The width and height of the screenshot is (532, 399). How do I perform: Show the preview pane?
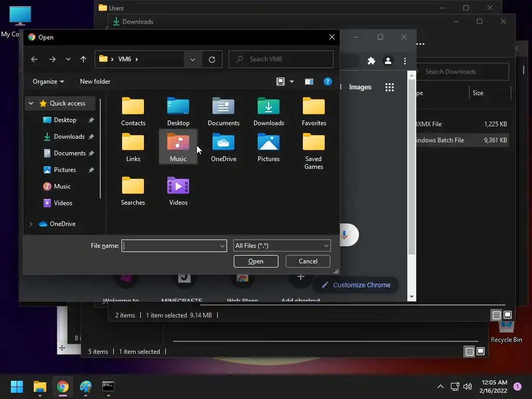point(309,82)
